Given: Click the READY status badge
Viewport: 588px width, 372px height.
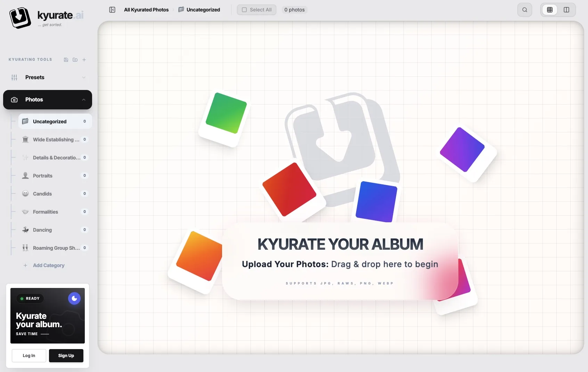Looking at the screenshot, I should point(30,298).
